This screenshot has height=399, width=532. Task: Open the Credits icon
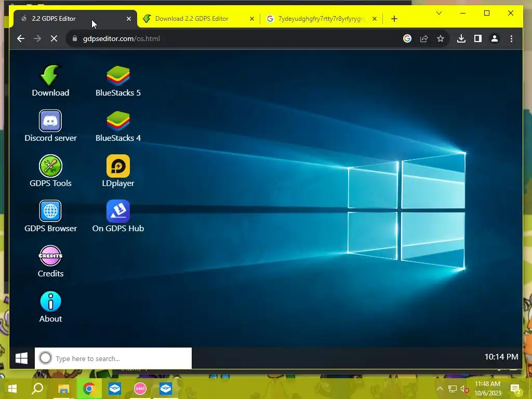[x=50, y=261]
